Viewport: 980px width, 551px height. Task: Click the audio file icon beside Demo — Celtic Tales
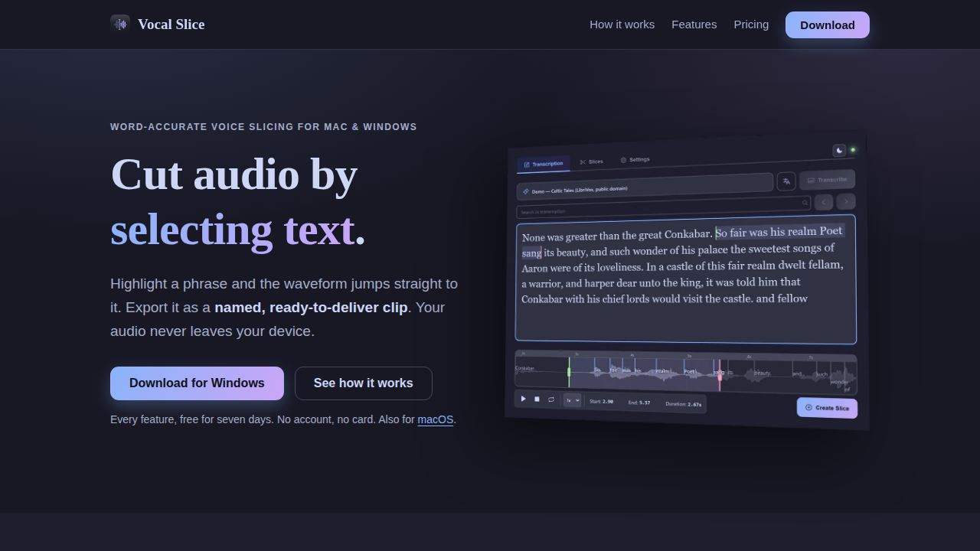pyautogui.click(x=525, y=191)
